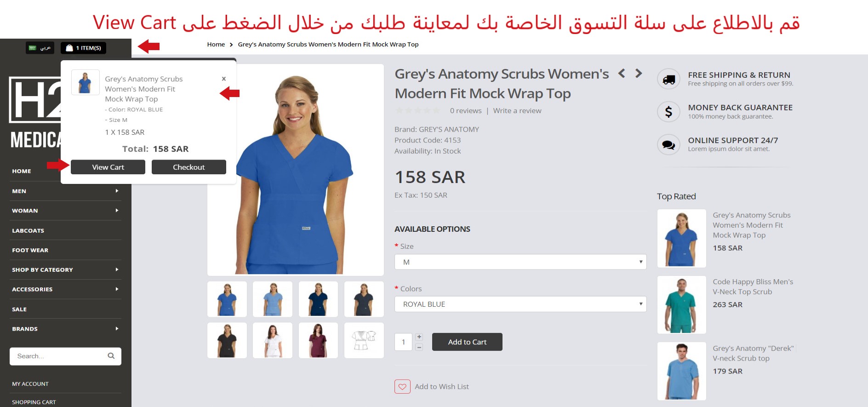Go to the previous product arrow
868x407 pixels.
622,73
